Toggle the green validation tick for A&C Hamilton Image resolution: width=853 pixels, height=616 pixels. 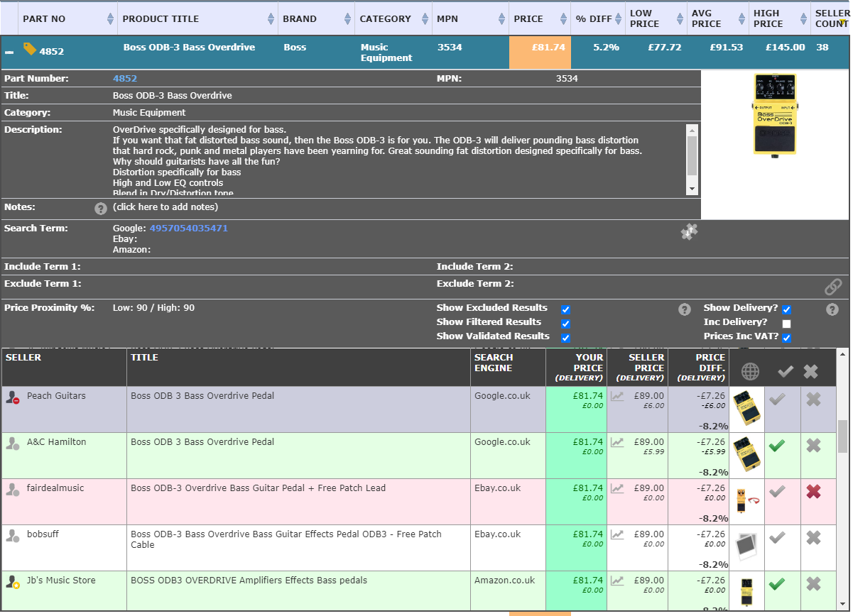[x=778, y=446]
